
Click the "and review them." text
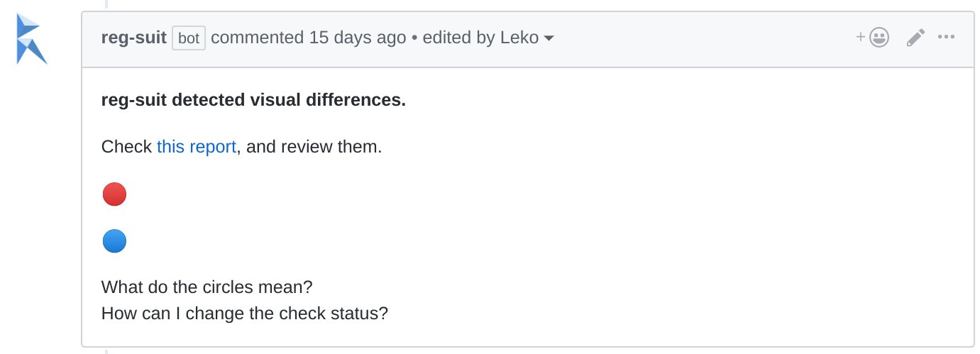tap(314, 147)
